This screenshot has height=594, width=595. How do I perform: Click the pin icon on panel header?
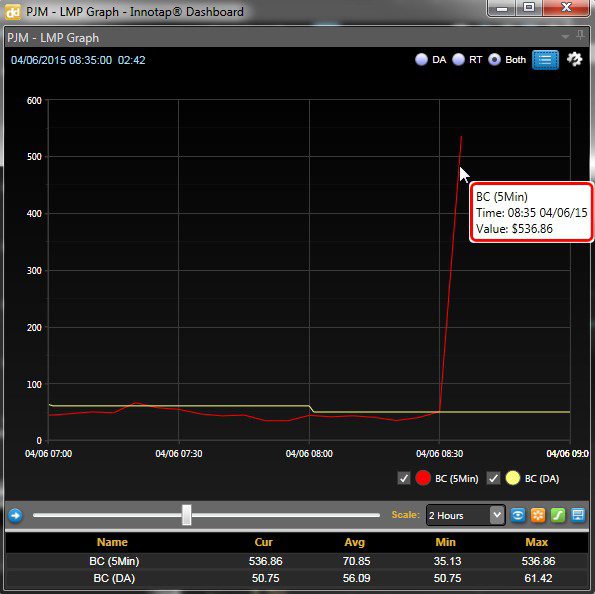580,35
